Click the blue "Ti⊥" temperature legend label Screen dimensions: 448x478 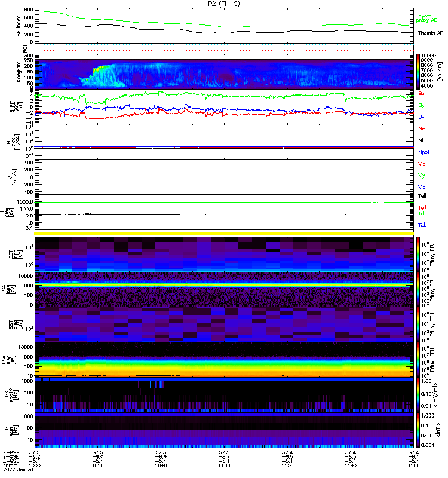pos(422,225)
